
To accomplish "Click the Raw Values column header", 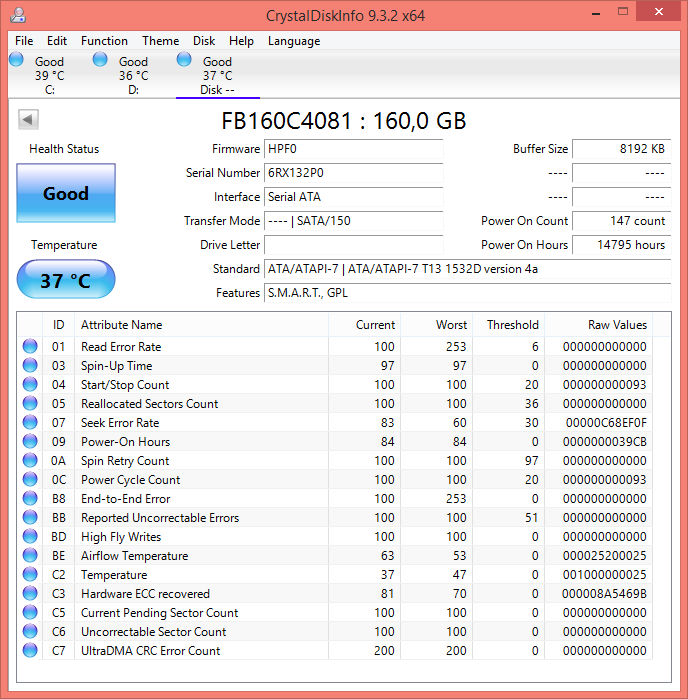I will (x=599, y=325).
